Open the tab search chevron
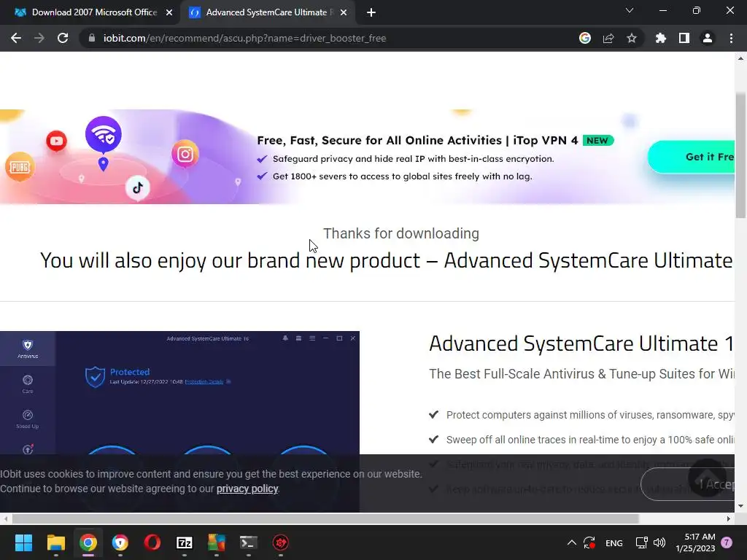The image size is (747, 560). pyautogui.click(x=630, y=10)
